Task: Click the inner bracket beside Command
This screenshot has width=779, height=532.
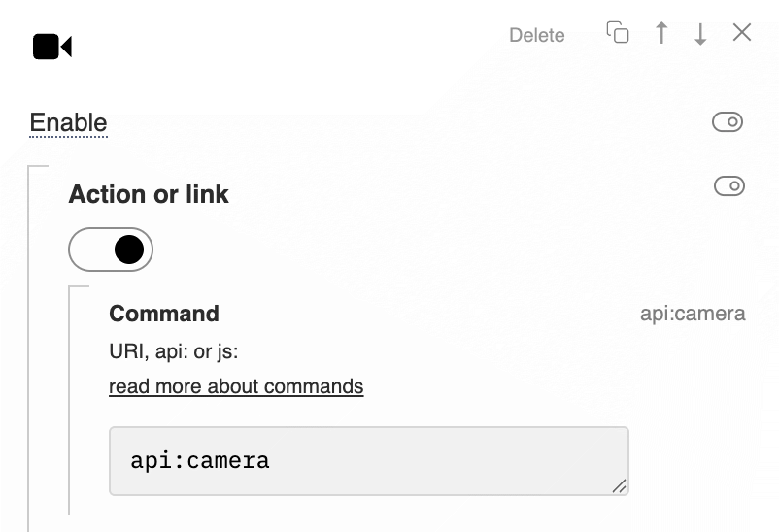Action: (x=70, y=400)
